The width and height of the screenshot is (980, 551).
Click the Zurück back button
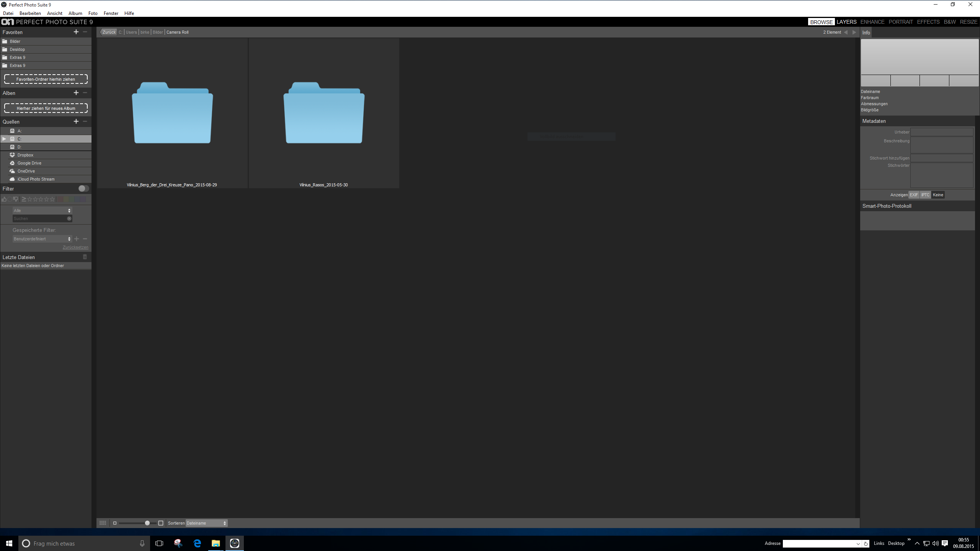click(x=109, y=33)
